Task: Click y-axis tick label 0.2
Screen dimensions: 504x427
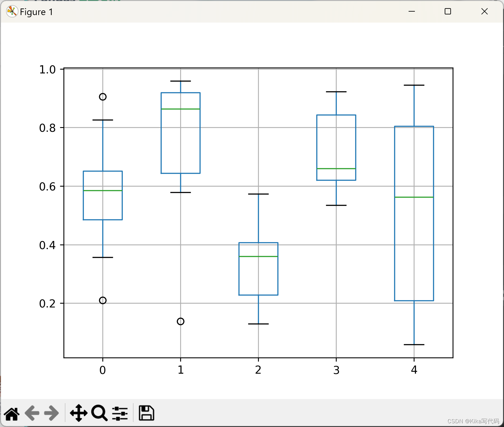Action: [x=47, y=304]
